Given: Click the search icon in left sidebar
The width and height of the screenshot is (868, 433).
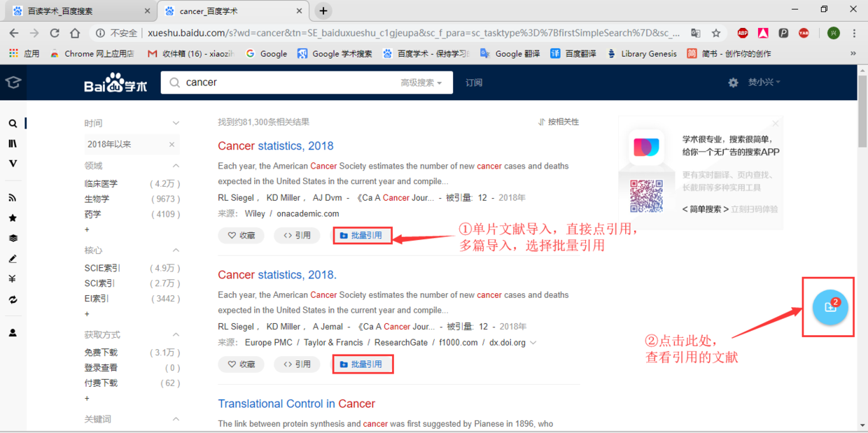Looking at the screenshot, I should click(13, 123).
